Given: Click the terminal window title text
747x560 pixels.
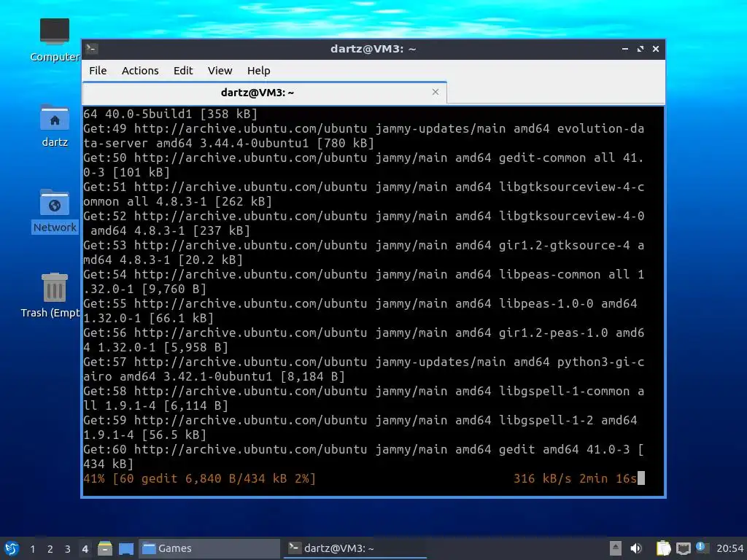Looking at the screenshot, I should tap(373, 49).
